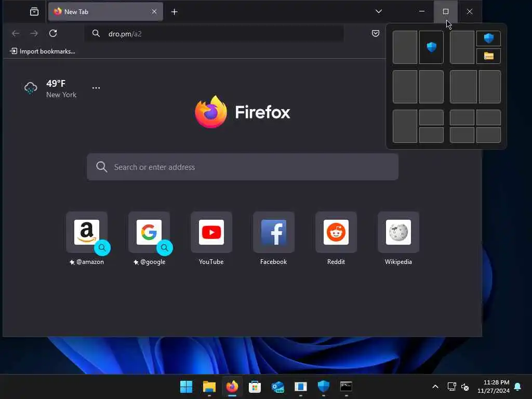532x399 pixels.
Task: Select the top-left quadrant of four-grid snap layout
Action: (x=462, y=117)
